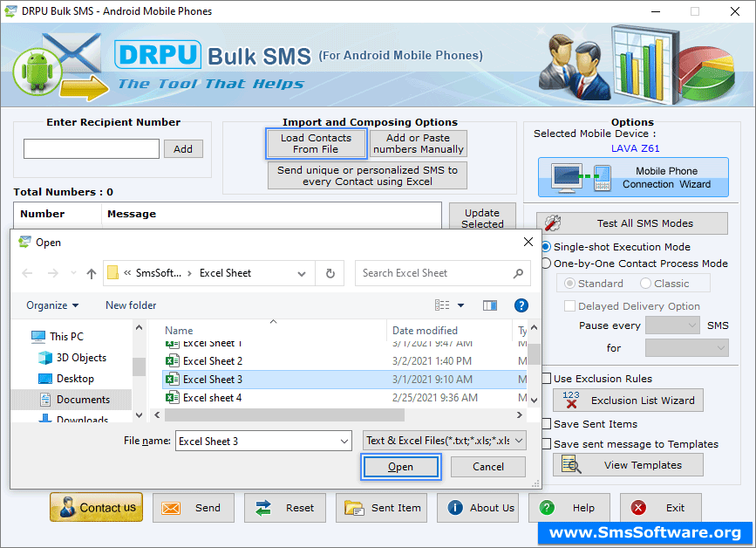
Task: Click the Mobile Phone Connection Wizard icon
Action: tap(582, 177)
